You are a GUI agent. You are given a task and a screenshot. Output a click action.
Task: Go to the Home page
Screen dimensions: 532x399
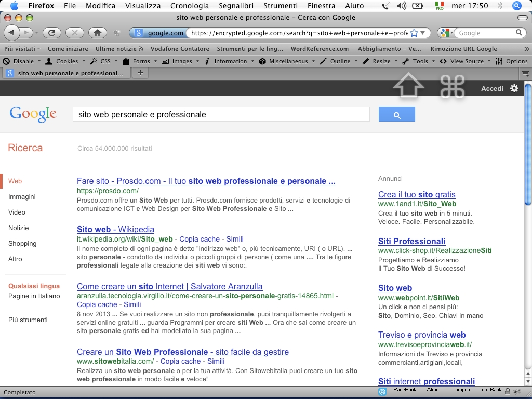click(x=98, y=33)
